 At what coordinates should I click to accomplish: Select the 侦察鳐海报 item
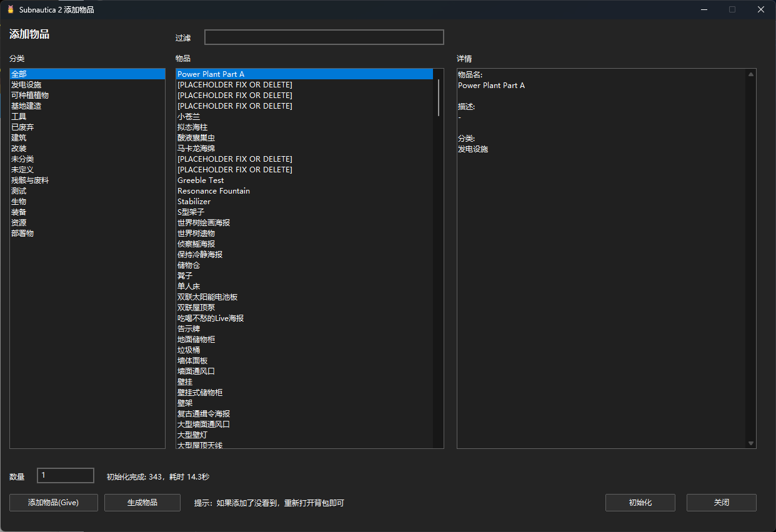coord(304,244)
